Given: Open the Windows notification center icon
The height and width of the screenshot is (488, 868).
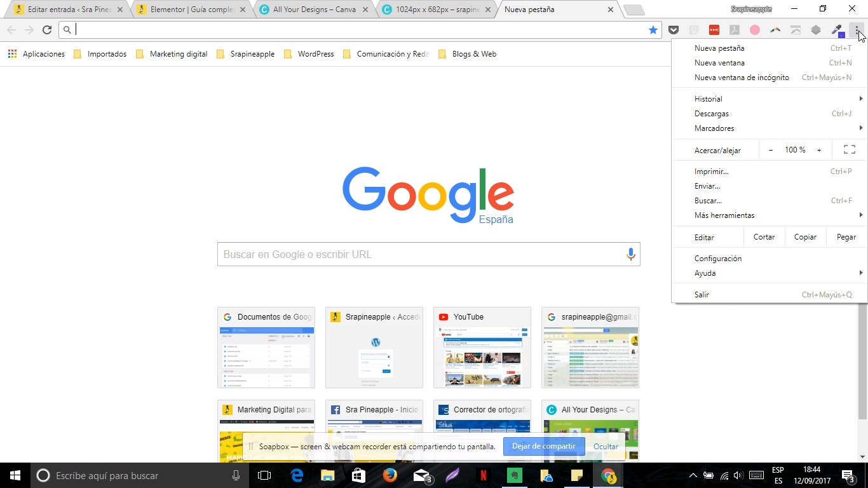Looking at the screenshot, I should coord(848,475).
